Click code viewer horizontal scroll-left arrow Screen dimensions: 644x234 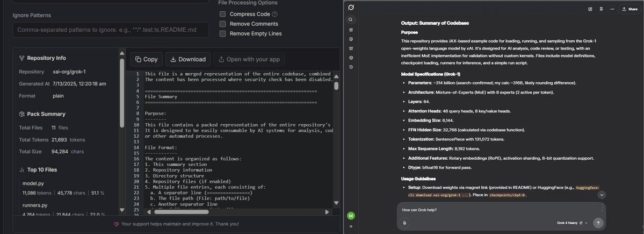click(x=150, y=212)
